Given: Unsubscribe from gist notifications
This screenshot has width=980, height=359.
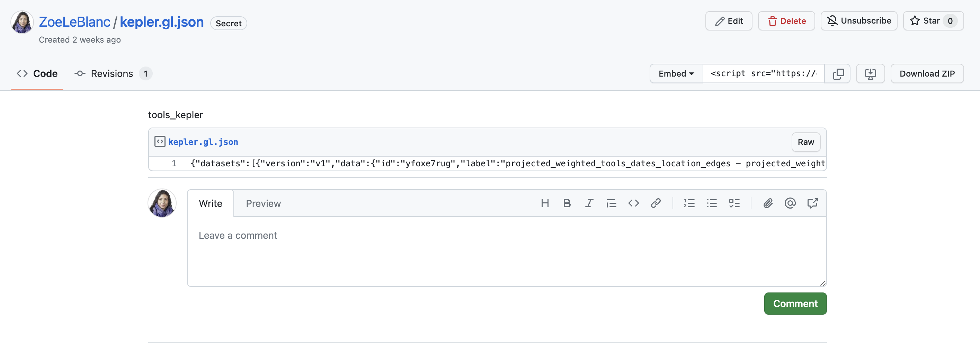Looking at the screenshot, I should pyautogui.click(x=859, y=21).
